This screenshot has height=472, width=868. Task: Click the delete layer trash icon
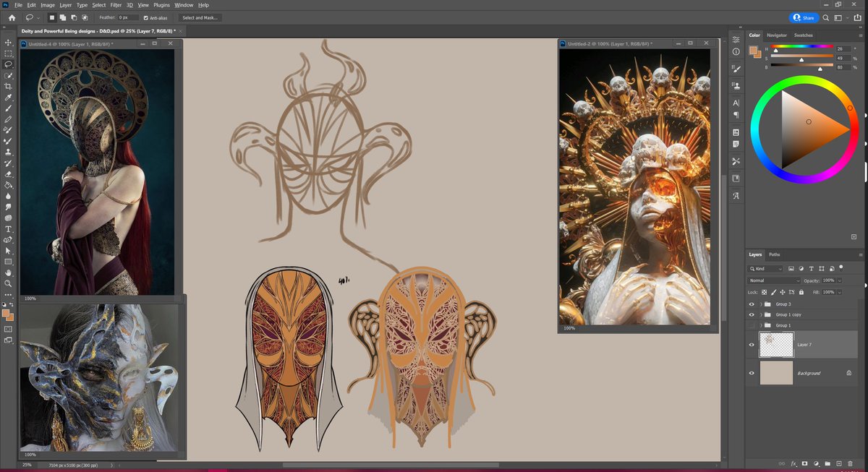tap(851, 463)
